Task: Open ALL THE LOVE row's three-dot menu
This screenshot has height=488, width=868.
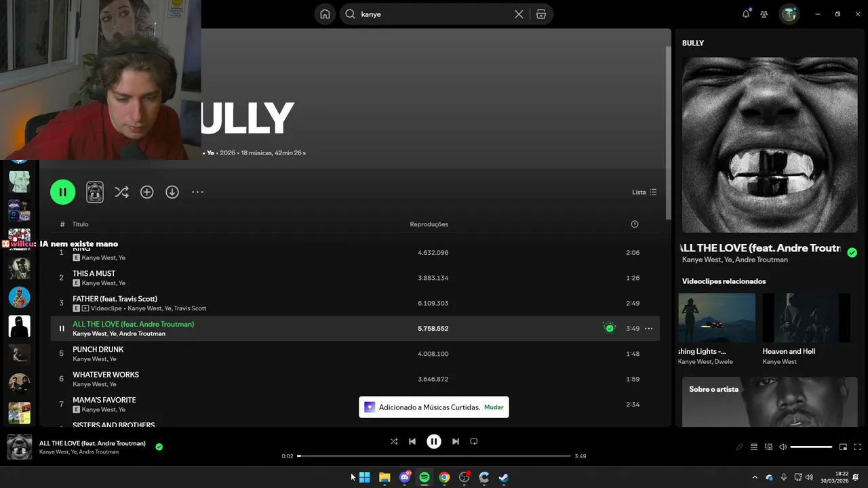Action: [x=648, y=329]
